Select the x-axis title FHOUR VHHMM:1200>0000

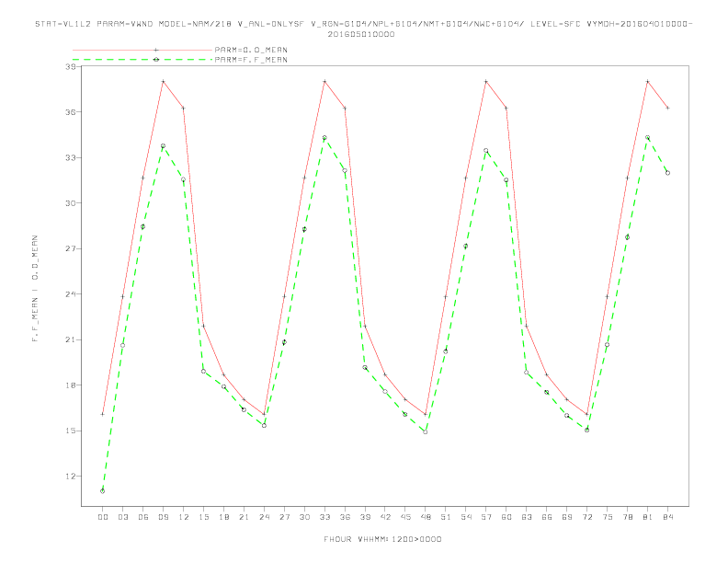click(382, 539)
